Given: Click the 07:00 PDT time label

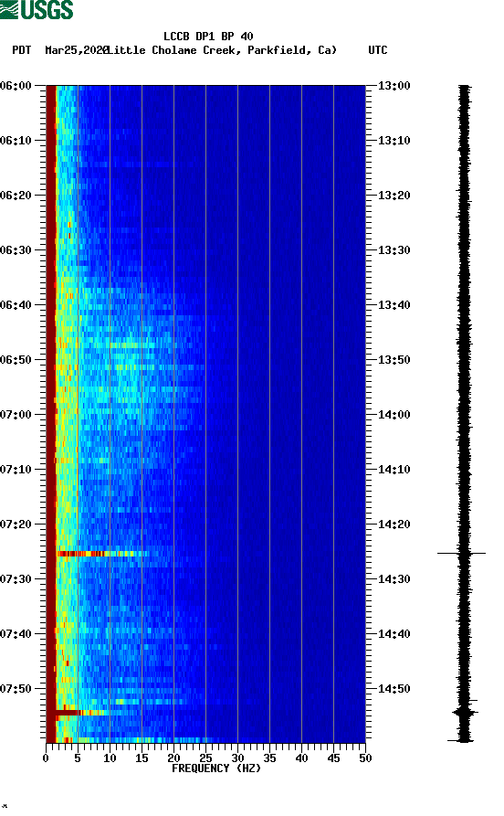Looking at the screenshot, I should (x=16, y=415).
